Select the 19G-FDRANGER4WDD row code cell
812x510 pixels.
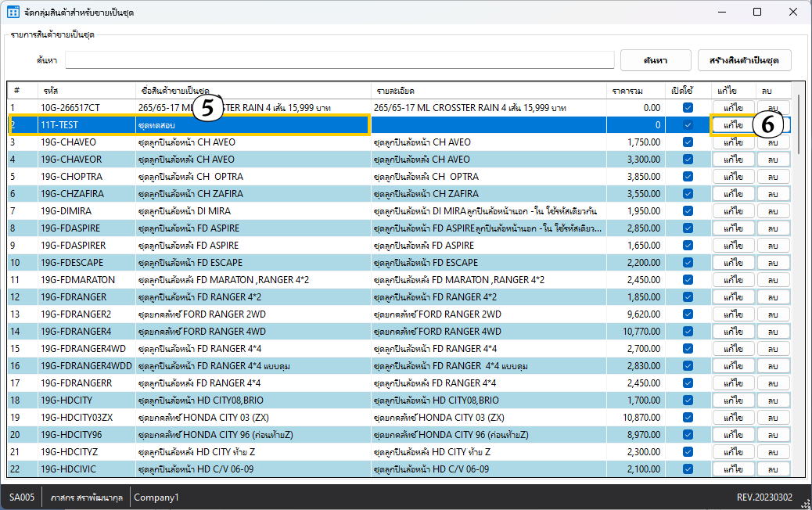86,366
